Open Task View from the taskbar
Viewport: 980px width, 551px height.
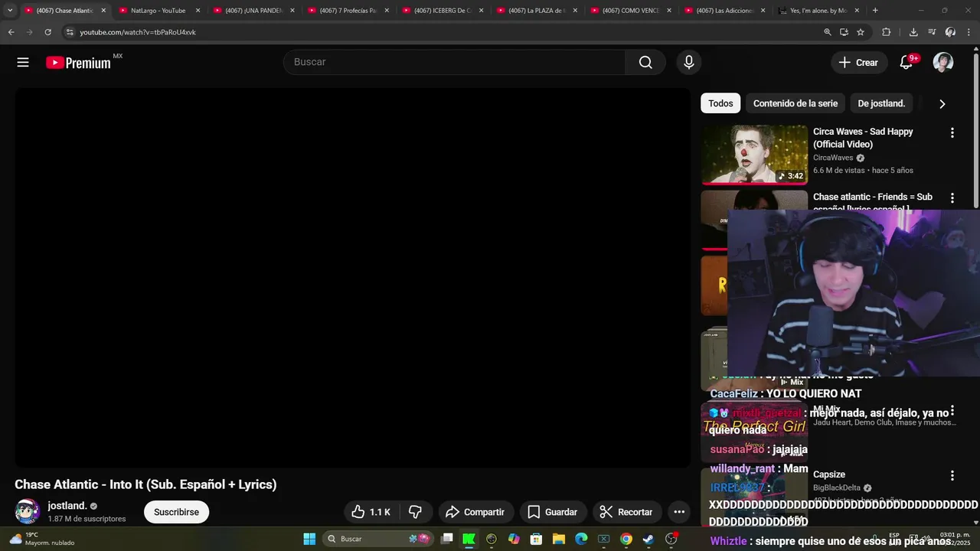pyautogui.click(x=447, y=539)
